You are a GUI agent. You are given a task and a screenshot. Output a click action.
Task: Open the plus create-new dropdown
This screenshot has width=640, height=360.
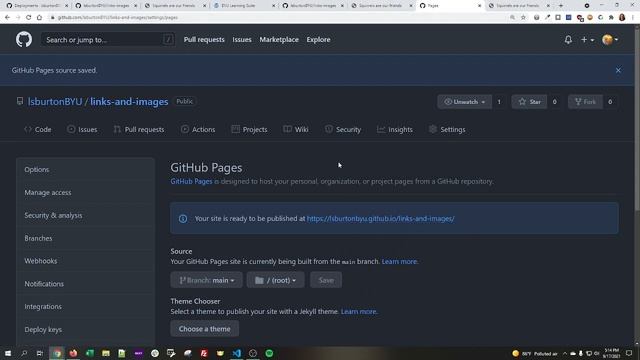(587, 40)
